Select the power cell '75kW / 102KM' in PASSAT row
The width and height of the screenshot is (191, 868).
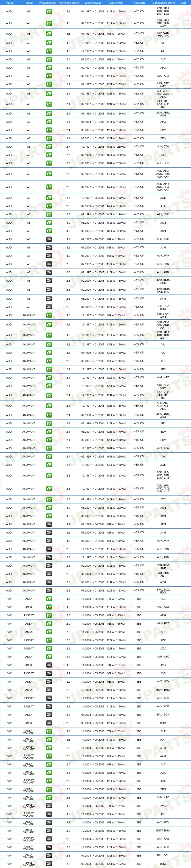pyautogui.click(x=116, y=599)
